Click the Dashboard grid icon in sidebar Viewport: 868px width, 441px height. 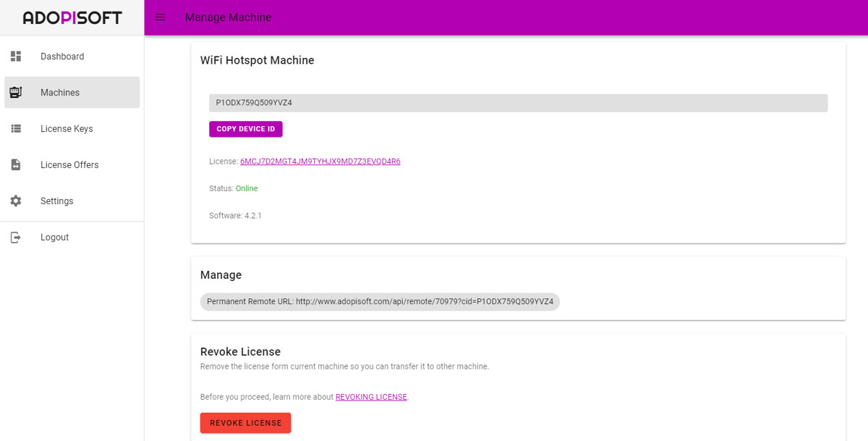(x=16, y=56)
